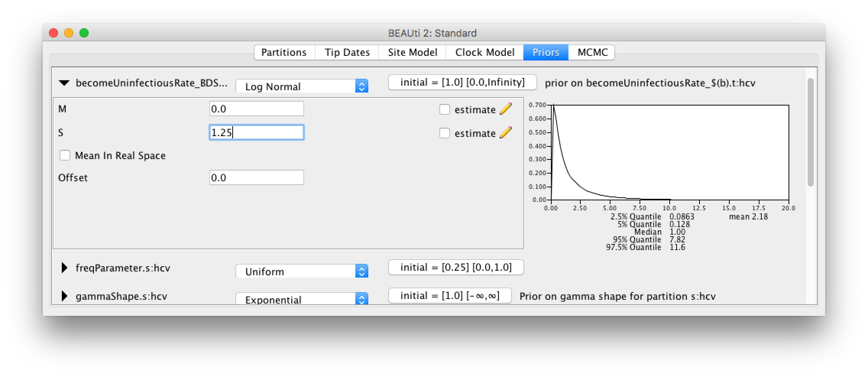Click the S value field showing 1.25
Screen dimensions: 868x377
coord(256,132)
